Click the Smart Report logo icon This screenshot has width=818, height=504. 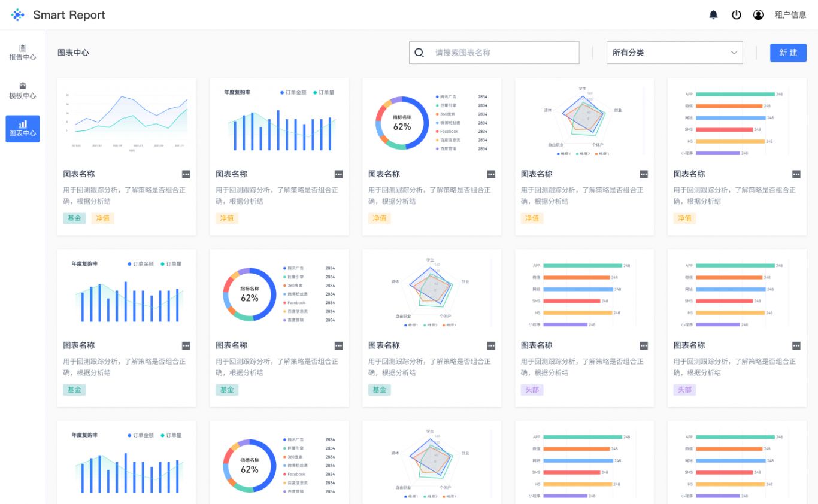pyautogui.click(x=18, y=15)
